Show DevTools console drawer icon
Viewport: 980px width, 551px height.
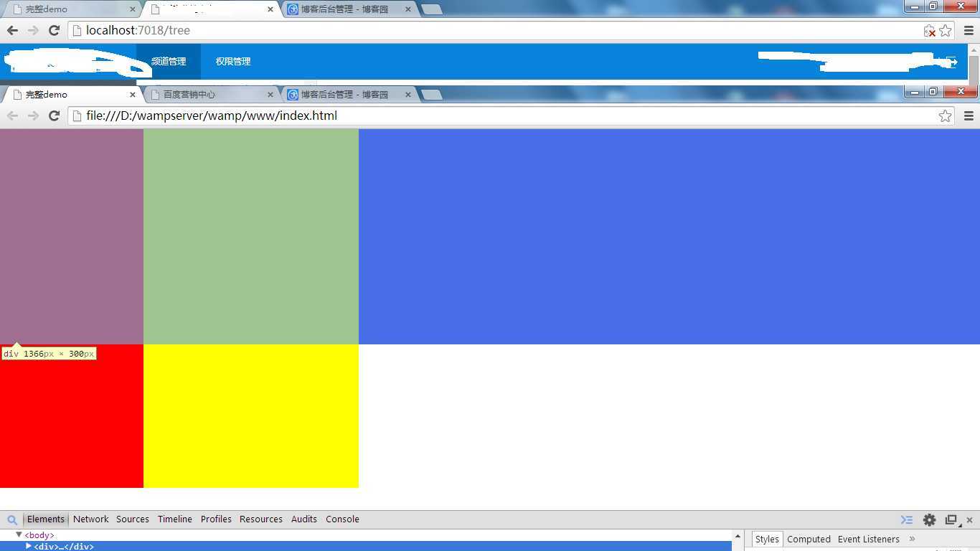coord(907,519)
